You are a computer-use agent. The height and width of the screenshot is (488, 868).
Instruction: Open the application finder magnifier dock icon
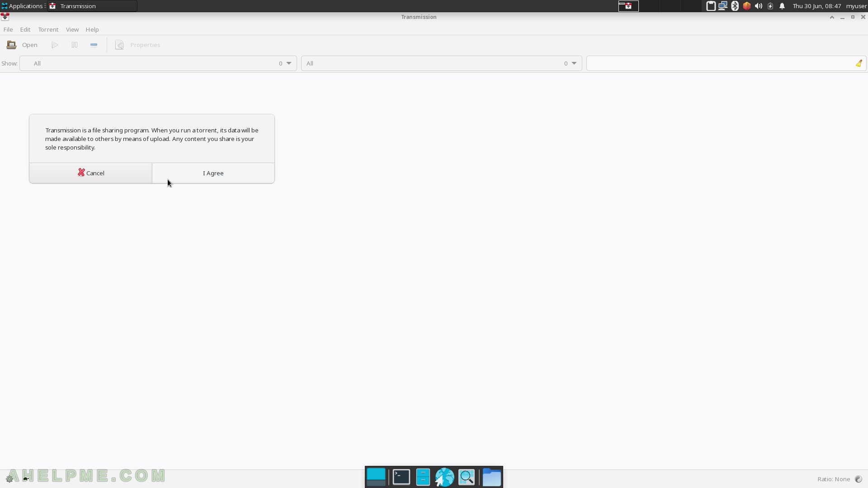click(467, 477)
